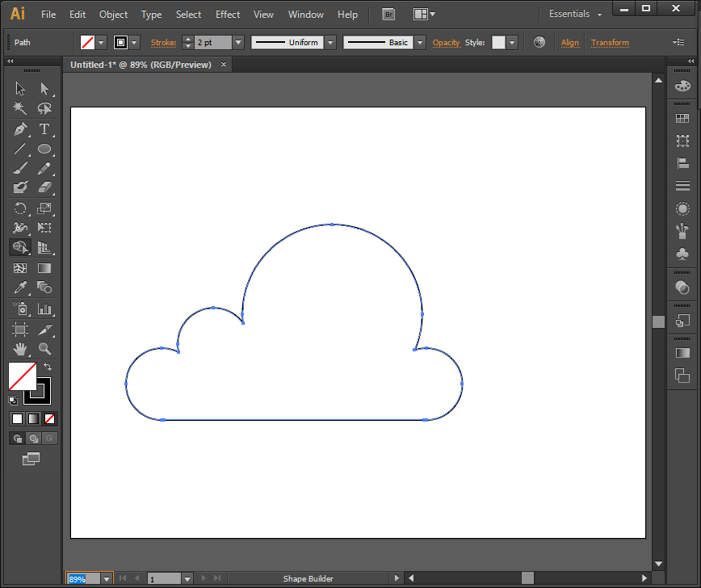The width and height of the screenshot is (701, 588).
Task: Set paint mode to None
Action: pos(49,419)
